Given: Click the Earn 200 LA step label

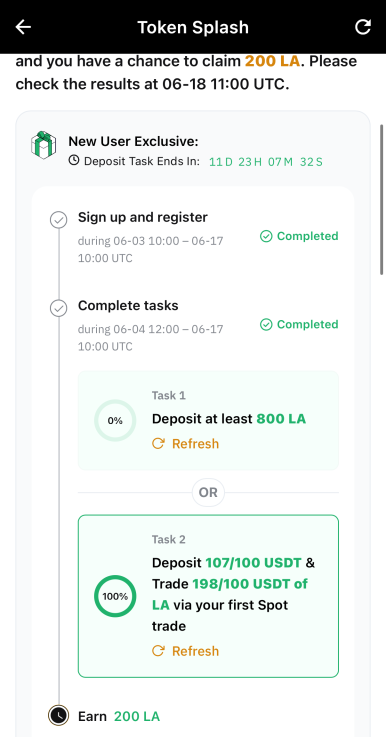Looking at the screenshot, I should [119, 716].
